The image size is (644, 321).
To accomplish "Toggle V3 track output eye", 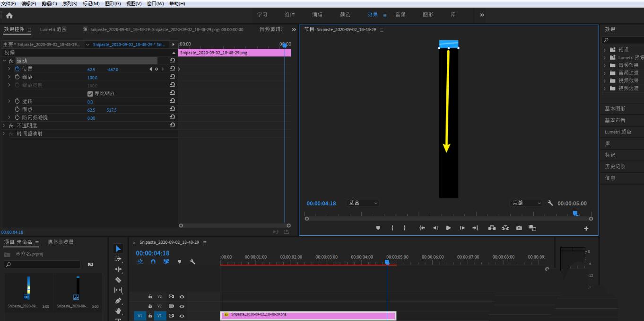I will pos(182,296).
